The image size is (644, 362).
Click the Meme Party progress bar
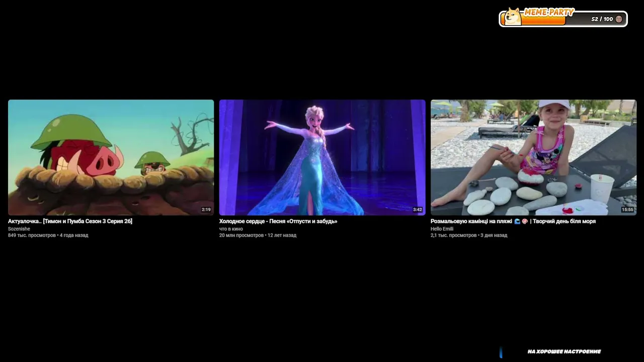(563, 19)
